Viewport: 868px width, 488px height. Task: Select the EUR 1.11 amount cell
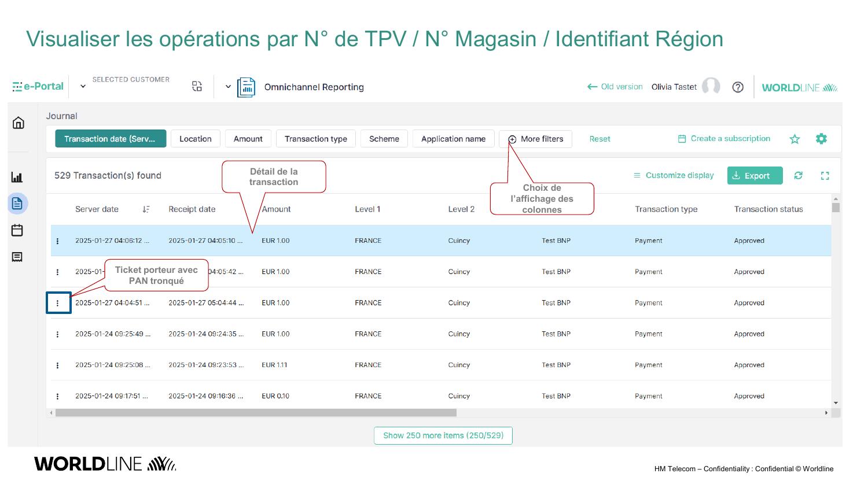point(274,365)
